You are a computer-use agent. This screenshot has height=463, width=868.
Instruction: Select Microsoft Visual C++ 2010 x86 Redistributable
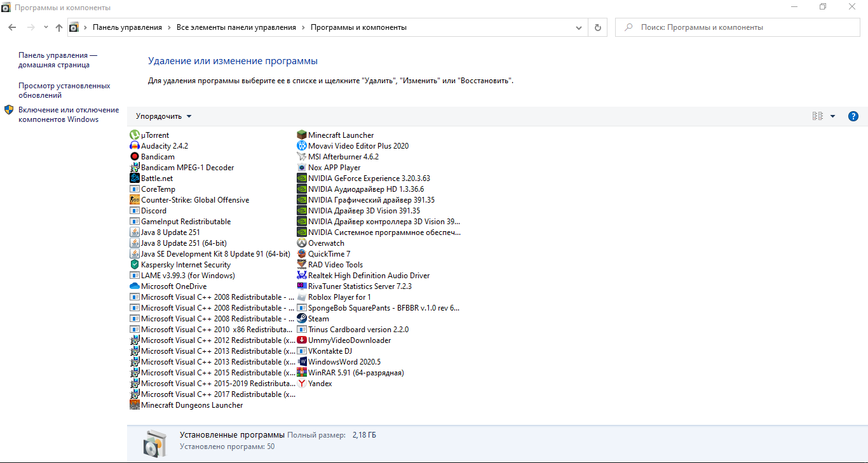pos(212,329)
